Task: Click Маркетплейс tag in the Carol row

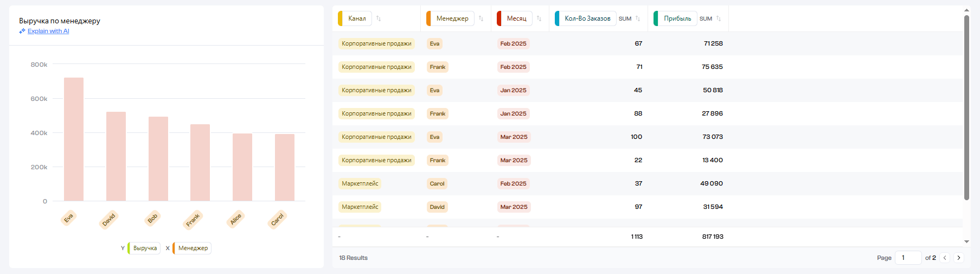Action: click(x=360, y=183)
